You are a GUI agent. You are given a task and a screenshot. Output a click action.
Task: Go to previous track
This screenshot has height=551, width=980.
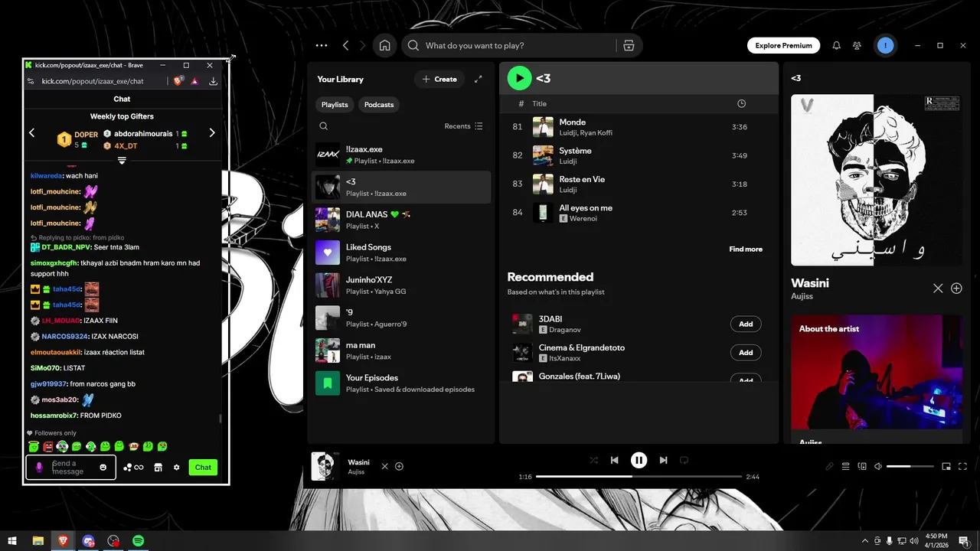click(614, 460)
